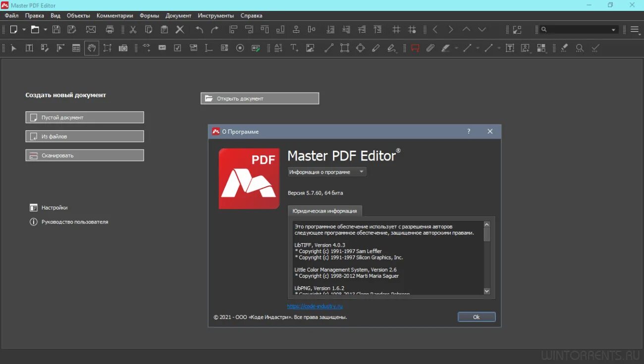Select the Attach File paperclip tool
644x364 pixels.
click(x=430, y=48)
